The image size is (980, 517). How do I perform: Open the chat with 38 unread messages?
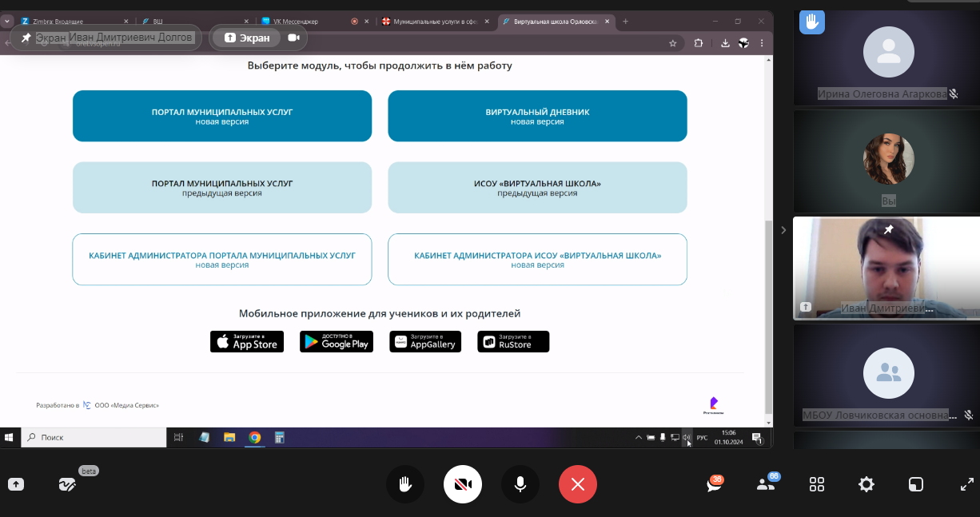tap(714, 484)
